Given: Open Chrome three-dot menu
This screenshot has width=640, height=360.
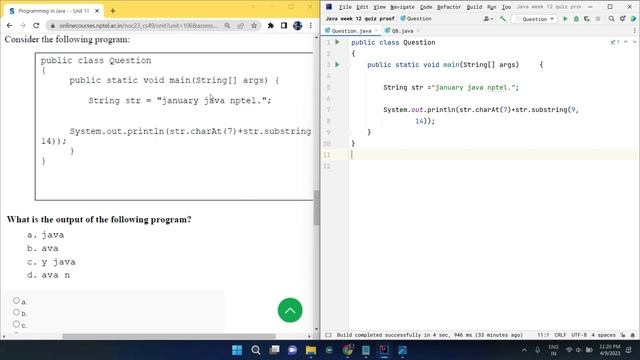Looking at the screenshot, I should [311, 25].
